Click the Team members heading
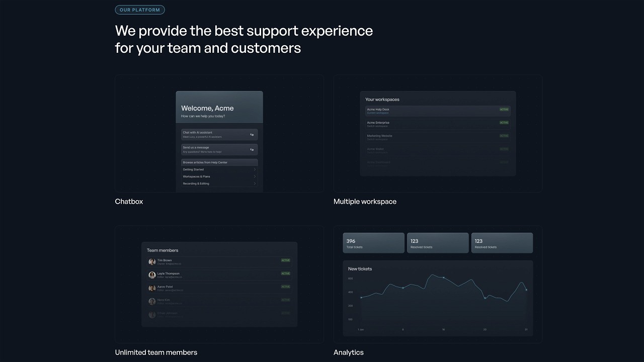 (163, 250)
